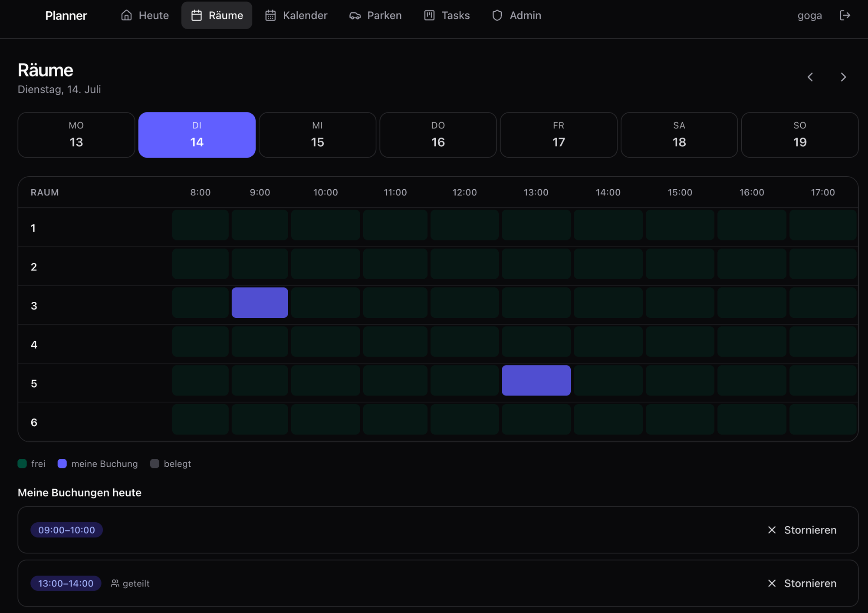The height and width of the screenshot is (613, 868).
Task: Click the 12:00 column header
Action: click(x=464, y=192)
